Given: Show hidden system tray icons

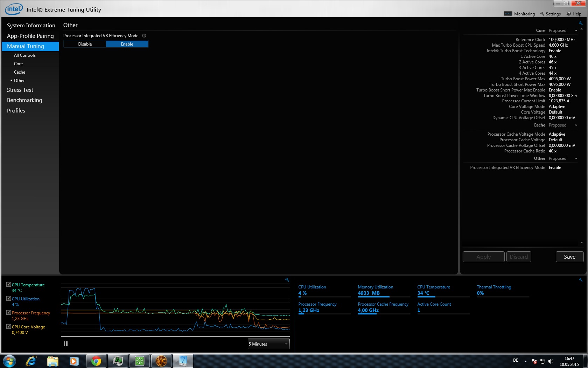Looking at the screenshot, I should 525,361.
